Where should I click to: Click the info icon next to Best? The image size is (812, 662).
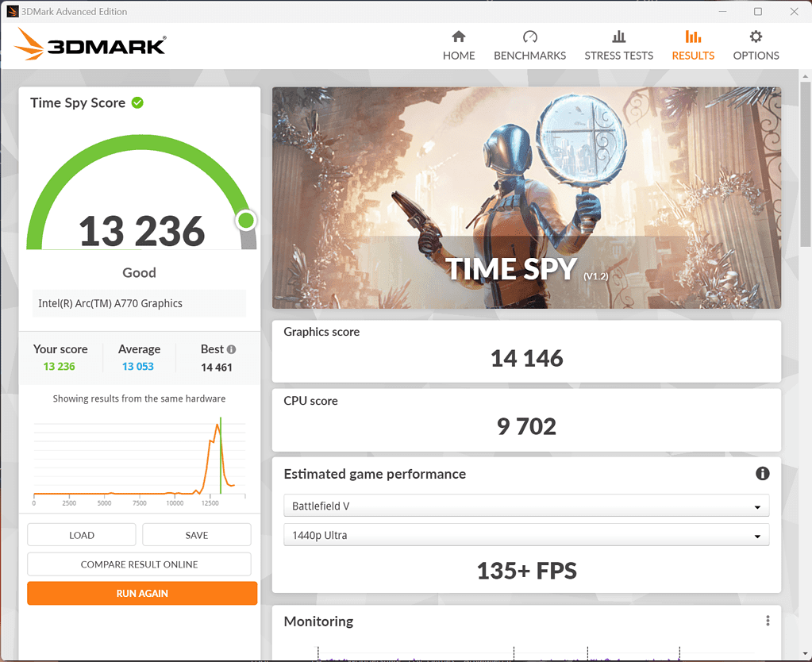231,349
